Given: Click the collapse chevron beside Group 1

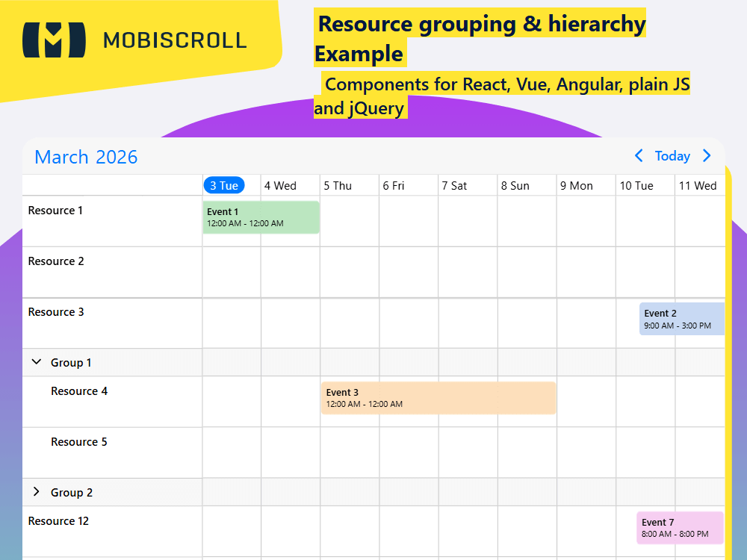Looking at the screenshot, I should click(x=36, y=361).
